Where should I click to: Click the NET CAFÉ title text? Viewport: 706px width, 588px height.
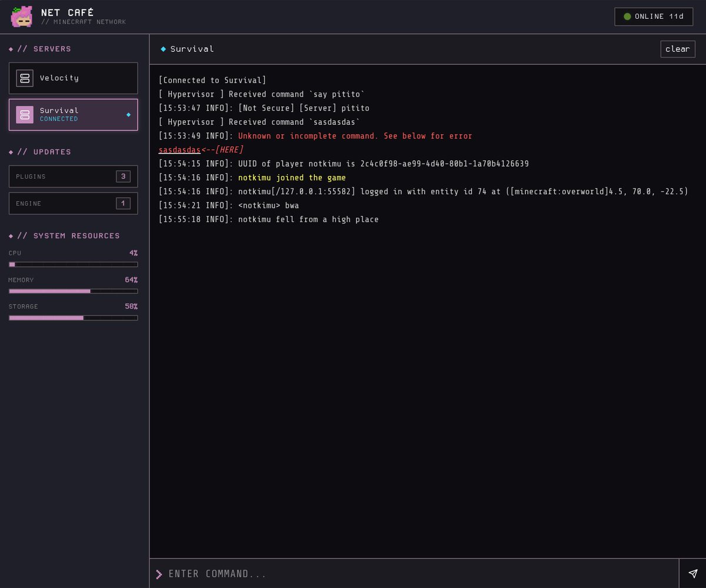tap(67, 12)
